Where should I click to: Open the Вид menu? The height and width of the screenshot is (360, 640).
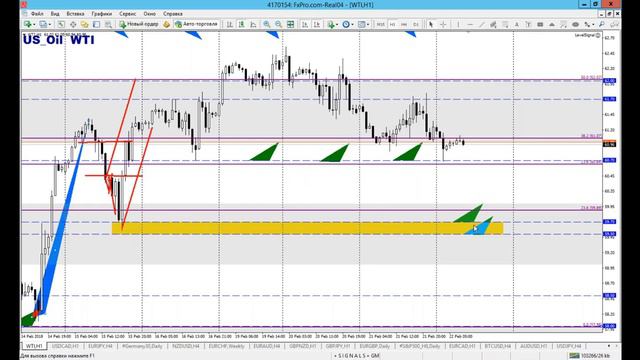tap(55, 13)
